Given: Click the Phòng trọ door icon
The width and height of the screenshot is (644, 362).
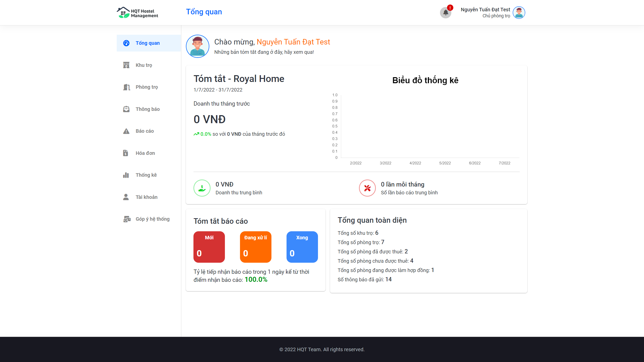Looking at the screenshot, I should pyautogui.click(x=126, y=87).
